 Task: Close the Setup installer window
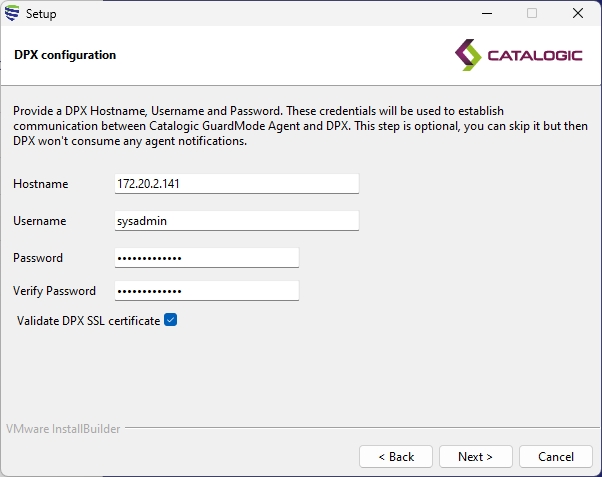(x=578, y=14)
